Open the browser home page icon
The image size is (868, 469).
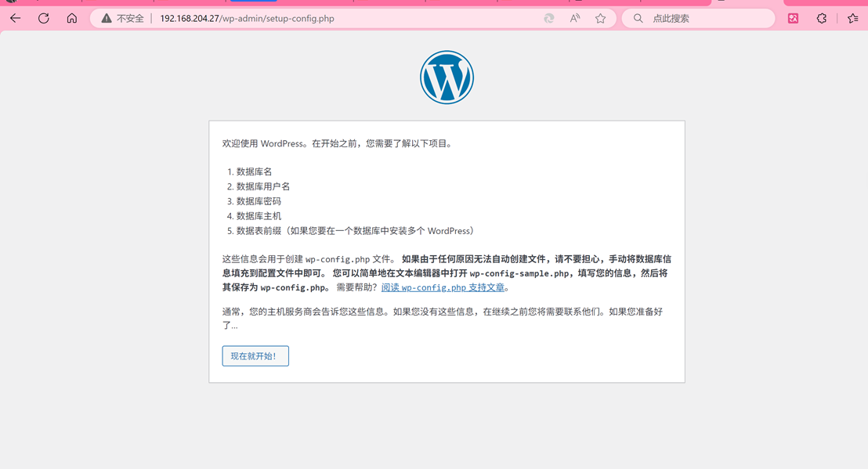(72, 18)
